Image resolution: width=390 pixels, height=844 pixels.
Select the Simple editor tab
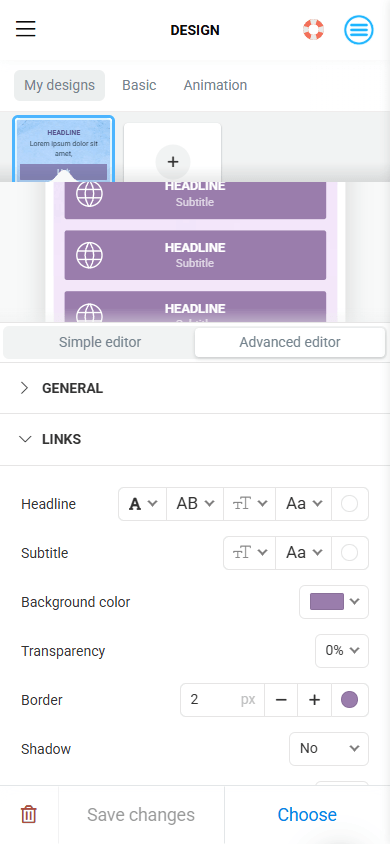100,342
